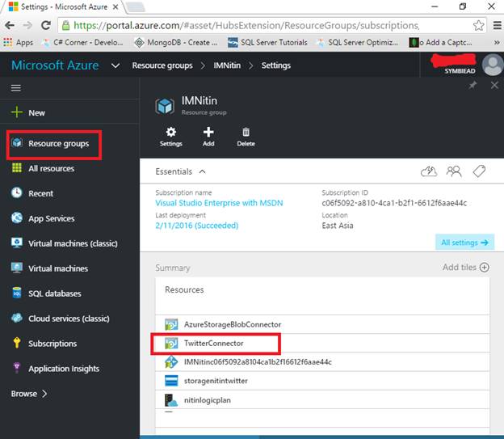Image resolution: width=504 pixels, height=439 pixels.
Task: Open the users access icon in Essentials
Action: pos(454,171)
